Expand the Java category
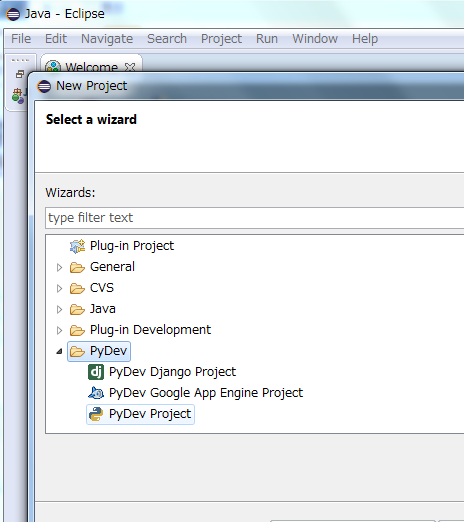This screenshot has height=522, width=464. click(59, 309)
